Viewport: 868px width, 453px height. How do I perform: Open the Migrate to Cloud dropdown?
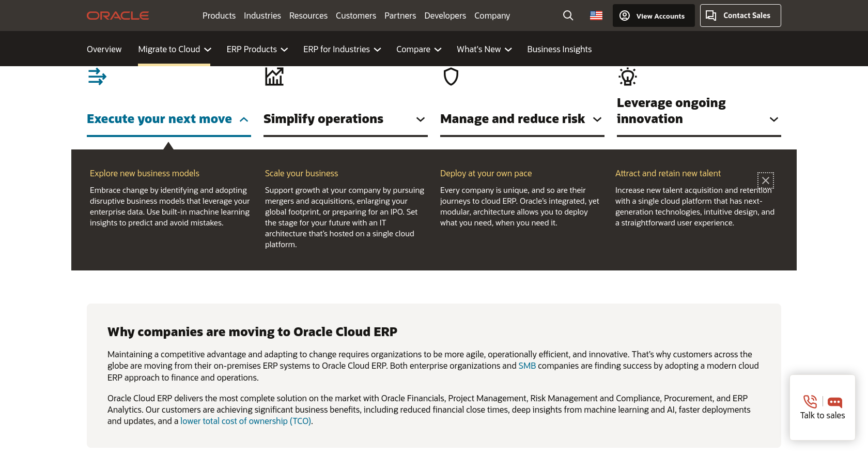175,49
